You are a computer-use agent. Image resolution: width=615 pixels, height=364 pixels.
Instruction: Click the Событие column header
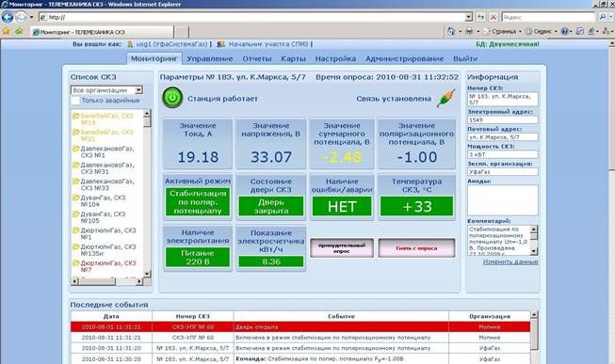click(x=341, y=316)
